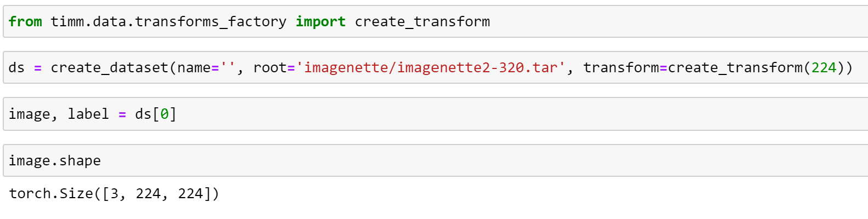Click the 'shape' attribute text
This screenshot has height=219, width=868.
(x=80, y=161)
